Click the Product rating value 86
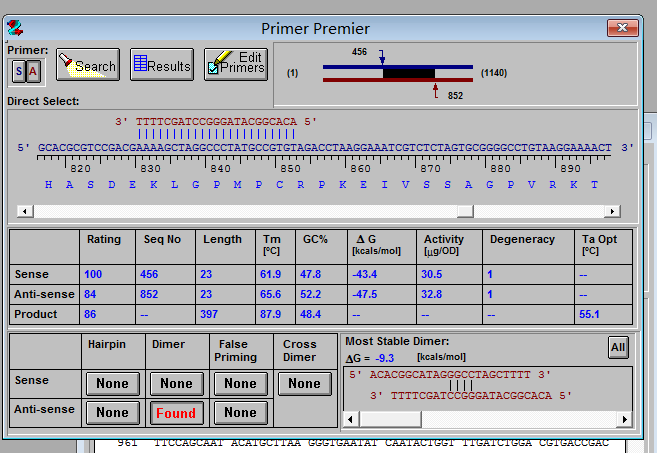The image size is (657, 453). [90, 314]
